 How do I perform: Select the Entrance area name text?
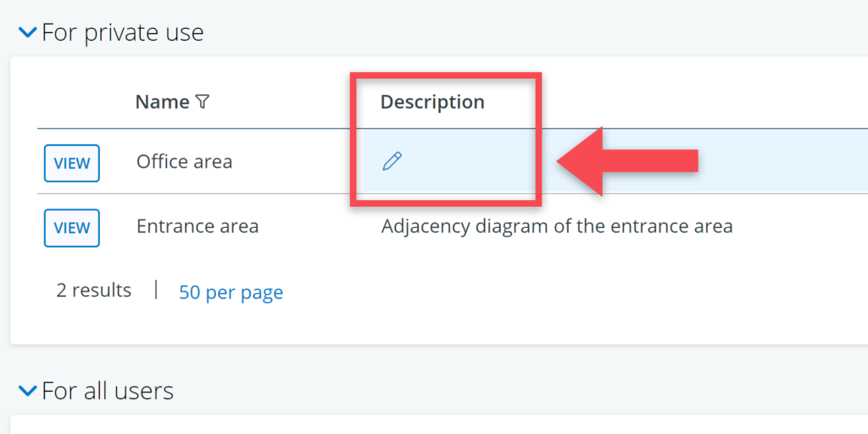pyautogui.click(x=198, y=226)
